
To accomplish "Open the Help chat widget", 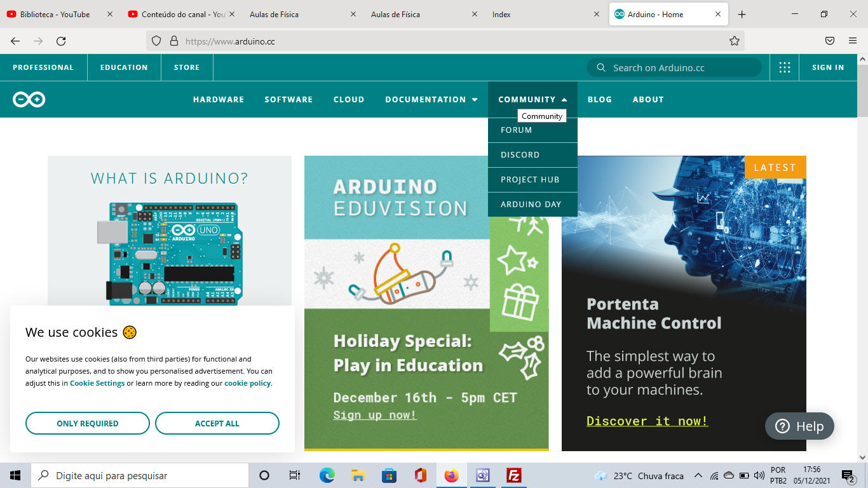I will (799, 426).
